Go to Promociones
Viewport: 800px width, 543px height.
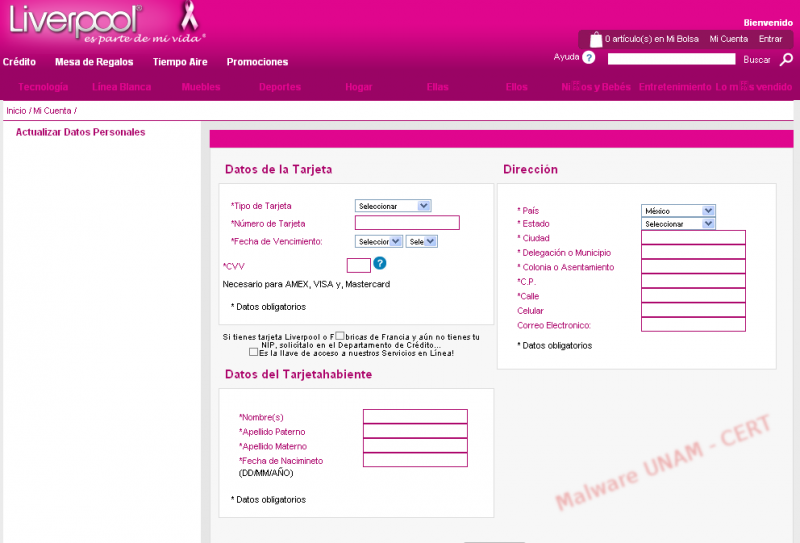coord(257,62)
